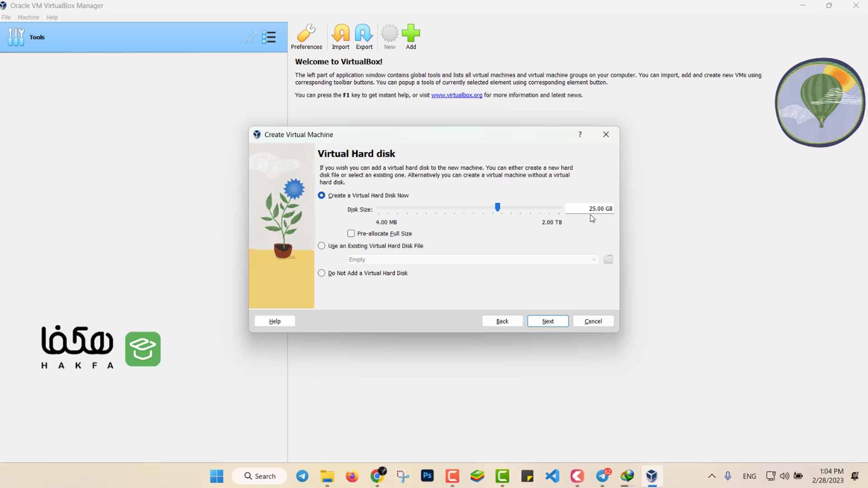Image resolution: width=868 pixels, height=488 pixels.
Task: Open Snipping Tool from the taskbar
Action: click(402, 476)
